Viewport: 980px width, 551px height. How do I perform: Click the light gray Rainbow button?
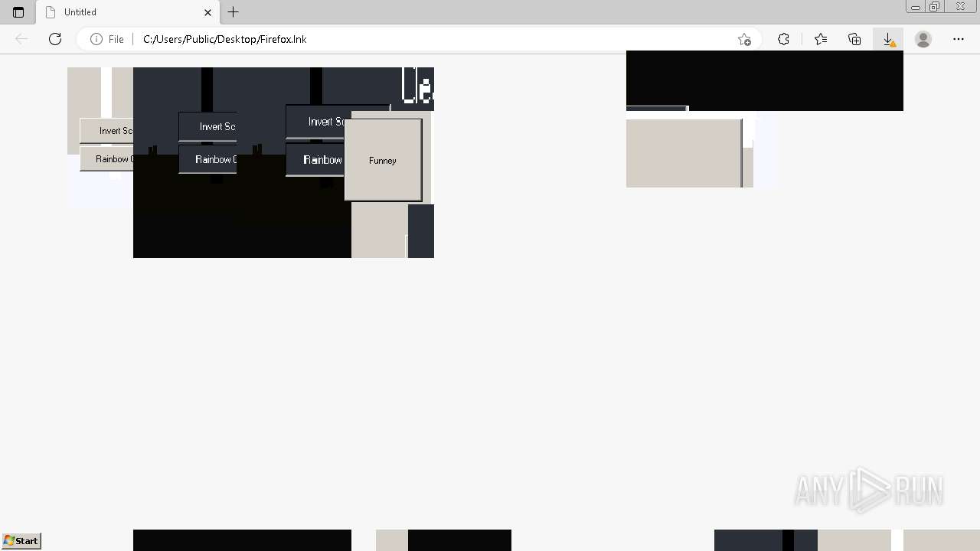pyautogui.click(x=107, y=159)
